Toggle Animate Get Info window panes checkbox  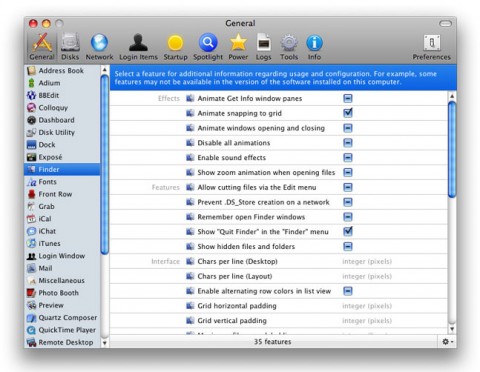348,98
